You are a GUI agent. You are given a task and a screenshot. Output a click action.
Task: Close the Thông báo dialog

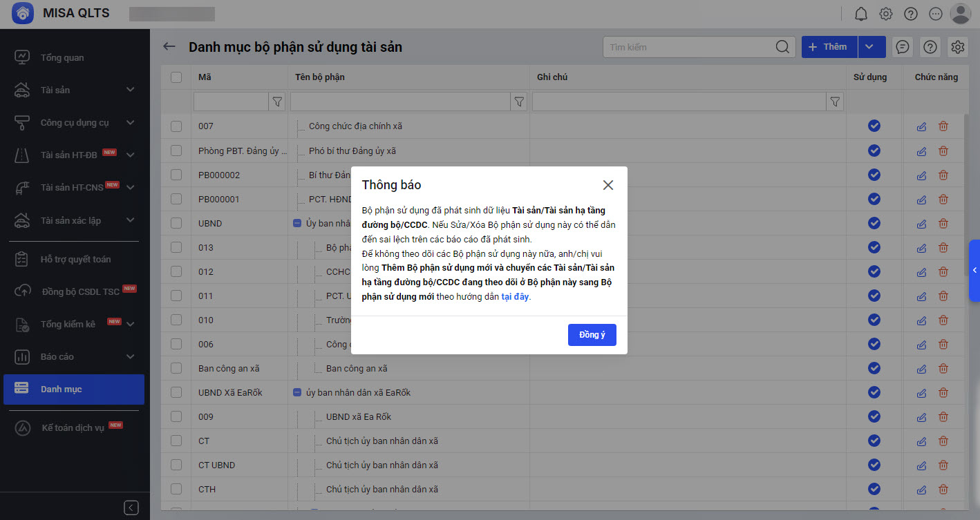coord(607,185)
